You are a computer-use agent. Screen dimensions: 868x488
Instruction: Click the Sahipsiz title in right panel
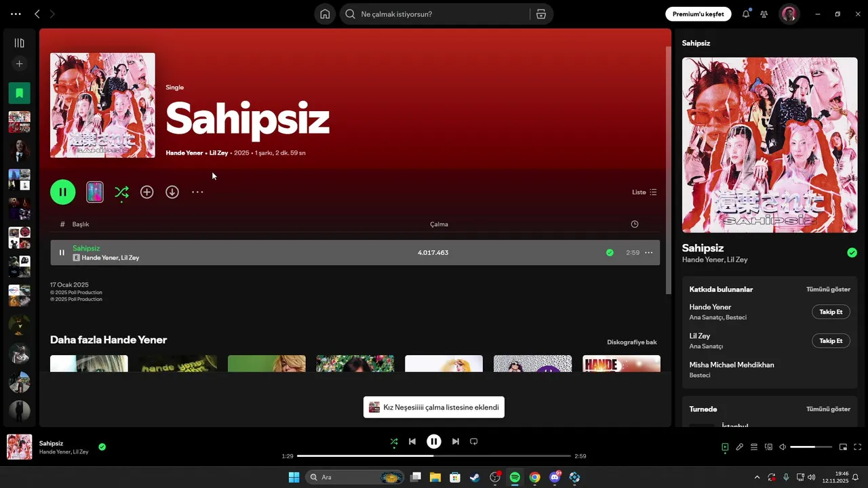point(703,248)
